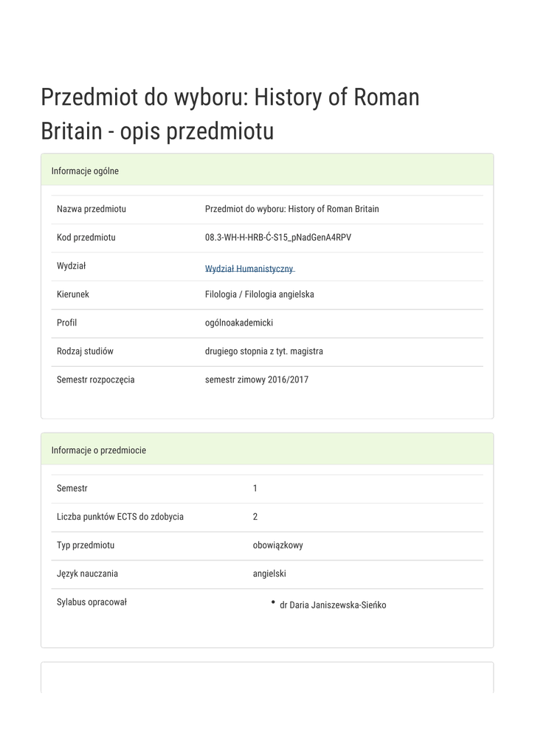Image resolution: width=535 pixels, height=756 pixels.
Task: Click the Nazwa przedmiotu row label
Action: pyautogui.click(x=91, y=209)
